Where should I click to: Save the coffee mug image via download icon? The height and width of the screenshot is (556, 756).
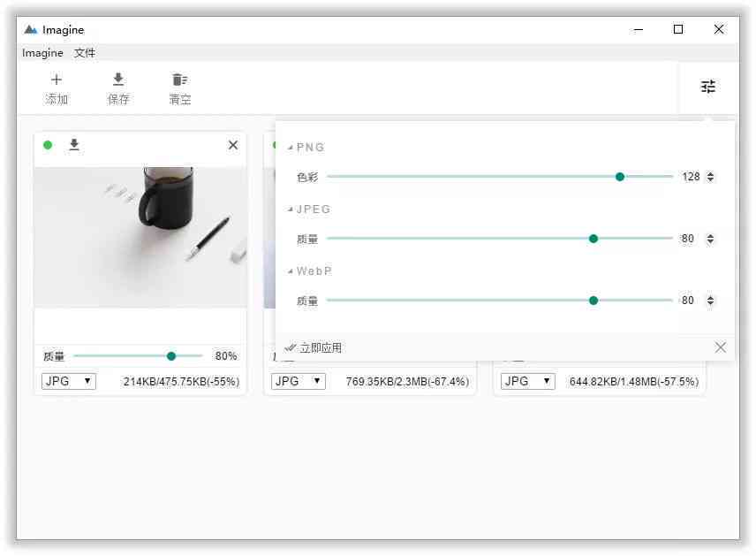(74, 144)
